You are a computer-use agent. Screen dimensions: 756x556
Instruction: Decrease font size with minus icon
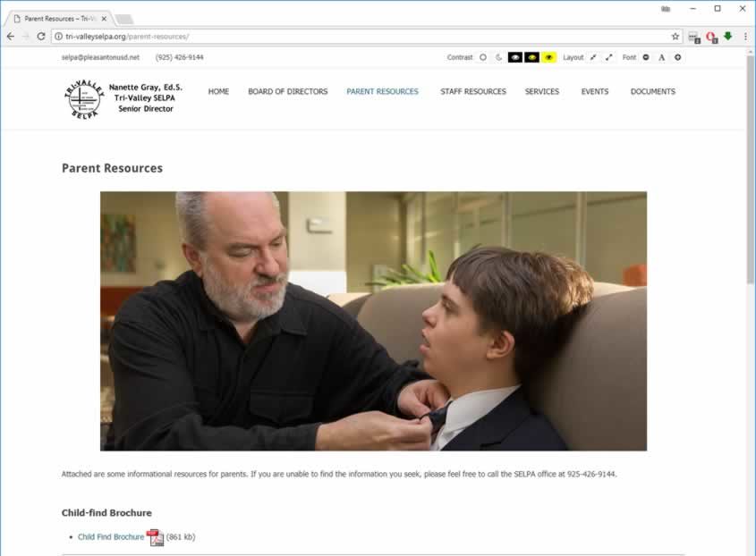point(646,57)
